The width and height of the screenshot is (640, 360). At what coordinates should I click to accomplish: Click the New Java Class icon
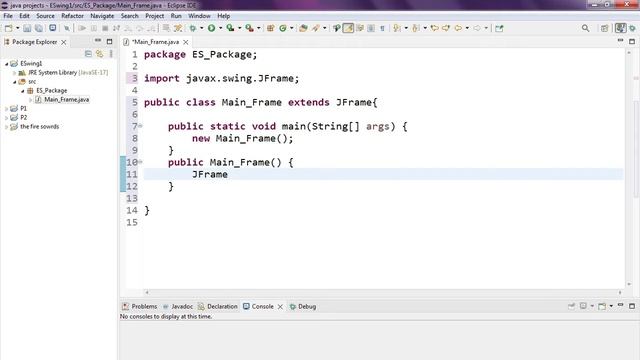(283, 28)
